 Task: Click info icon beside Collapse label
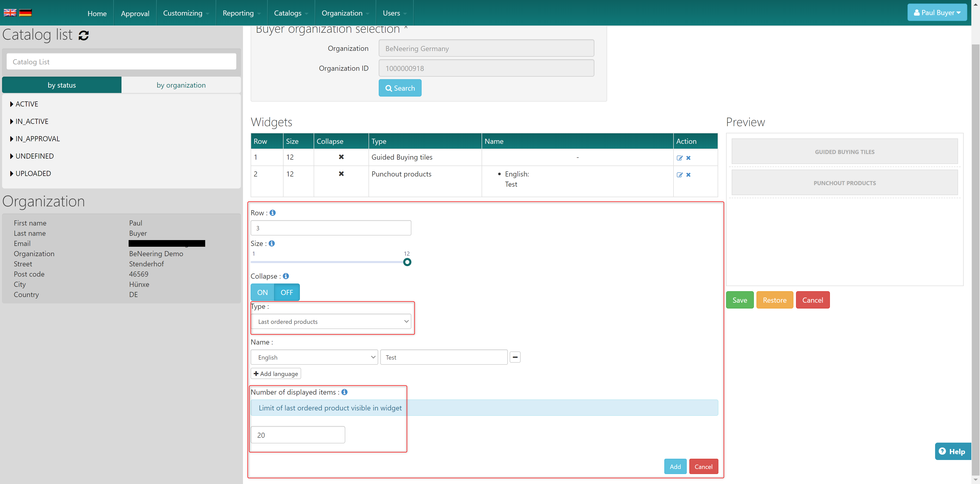pyautogui.click(x=286, y=276)
